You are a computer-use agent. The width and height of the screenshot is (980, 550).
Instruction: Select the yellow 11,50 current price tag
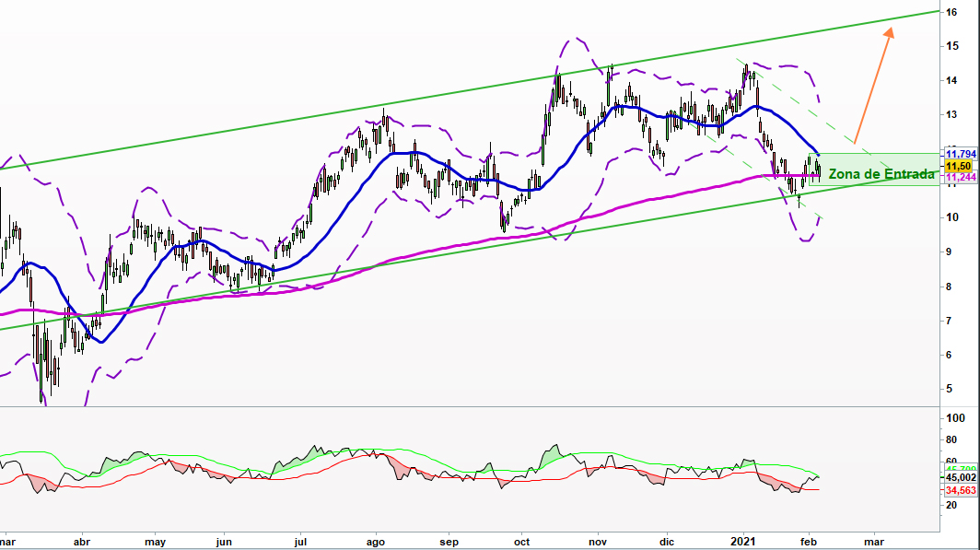point(959,165)
